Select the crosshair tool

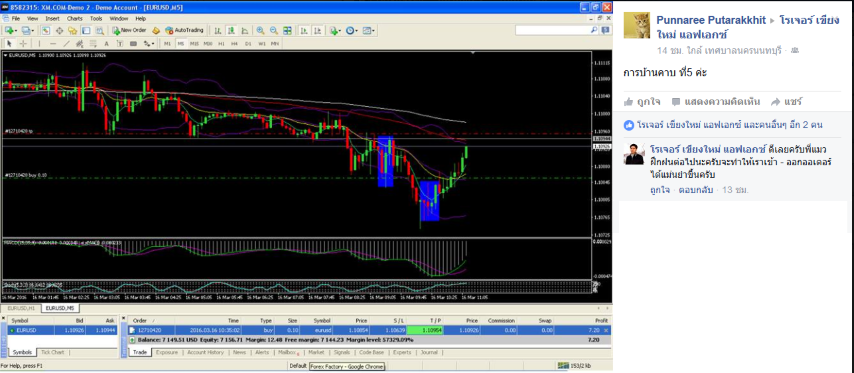pyautogui.click(x=23, y=44)
